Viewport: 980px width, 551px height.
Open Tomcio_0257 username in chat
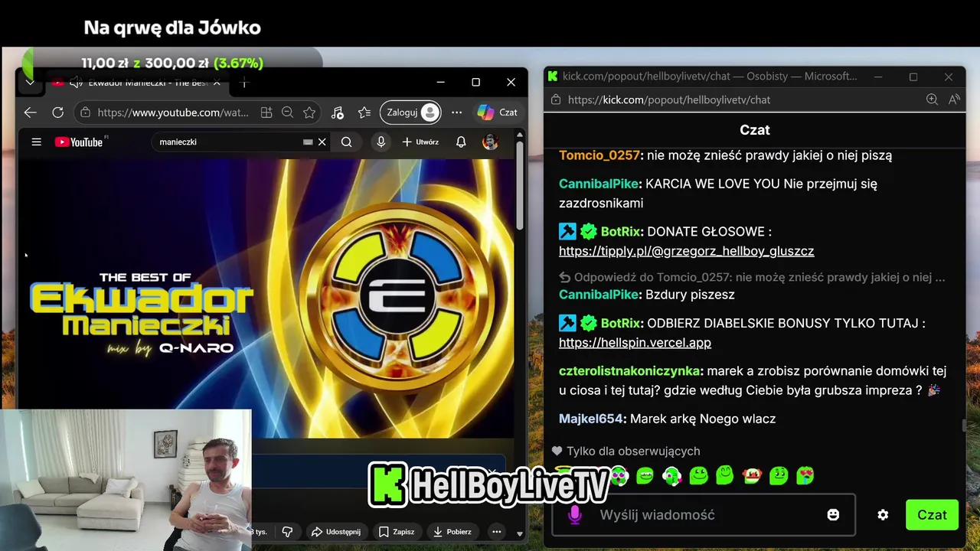point(599,155)
